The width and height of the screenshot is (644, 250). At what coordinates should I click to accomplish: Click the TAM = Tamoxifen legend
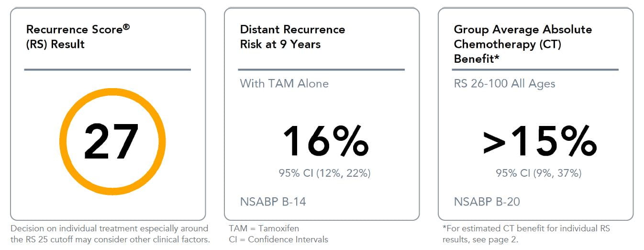264,228
